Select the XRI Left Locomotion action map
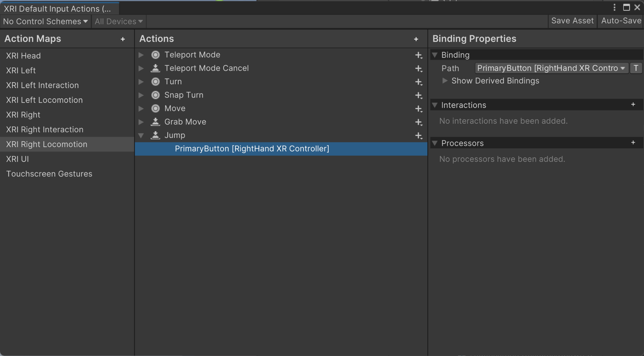Image resolution: width=644 pixels, height=356 pixels. [x=45, y=100]
